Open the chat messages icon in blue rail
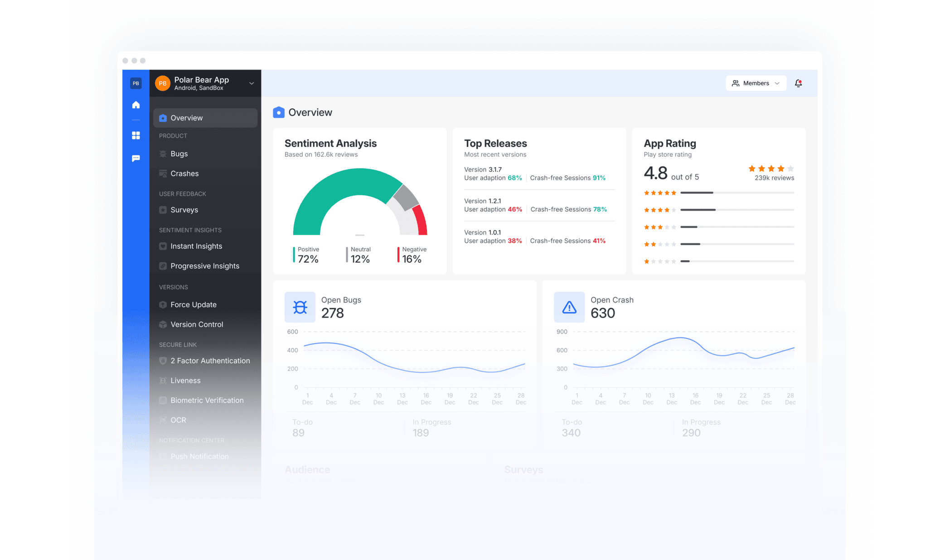 136,158
